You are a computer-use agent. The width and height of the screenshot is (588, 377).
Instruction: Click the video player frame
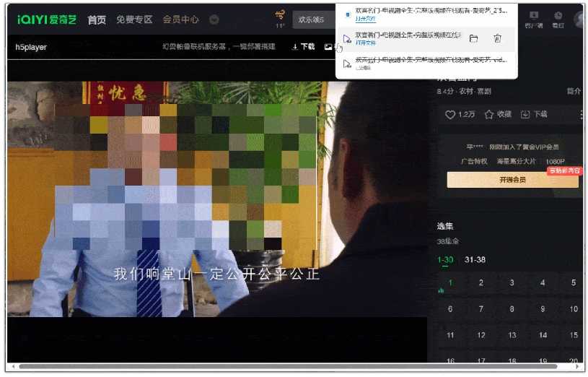pos(217,199)
